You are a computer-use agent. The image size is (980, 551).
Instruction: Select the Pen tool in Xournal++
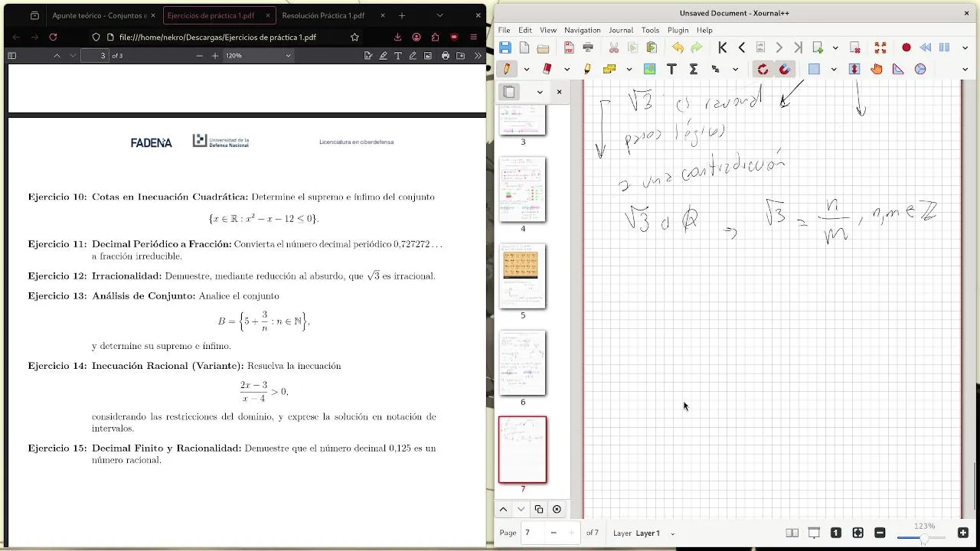(507, 69)
